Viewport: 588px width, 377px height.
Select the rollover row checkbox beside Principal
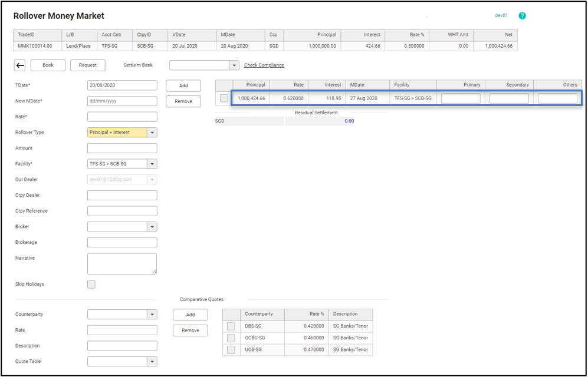pos(224,98)
